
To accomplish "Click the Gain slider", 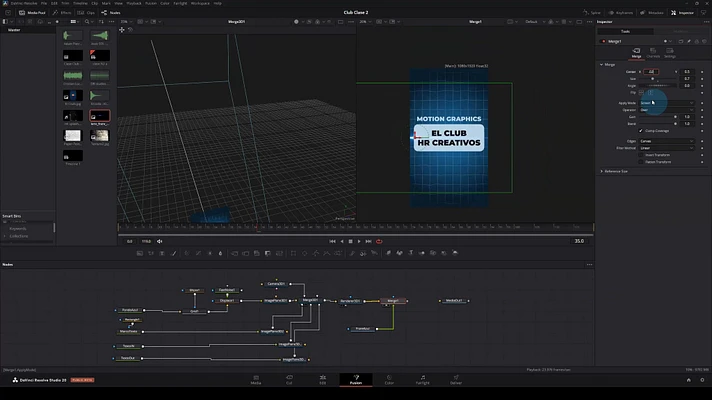I will click(x=658, y=117).
